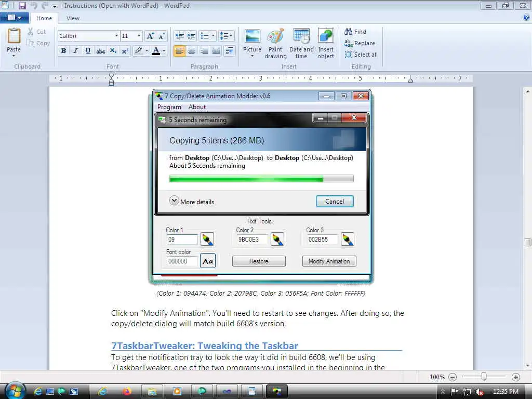Zoom out with the minus button
The height and width of the screenshot is (399, 532).
tap(453, 377)
